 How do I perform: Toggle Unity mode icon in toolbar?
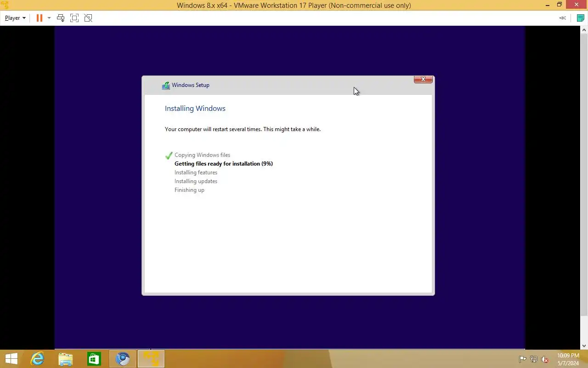88,18
